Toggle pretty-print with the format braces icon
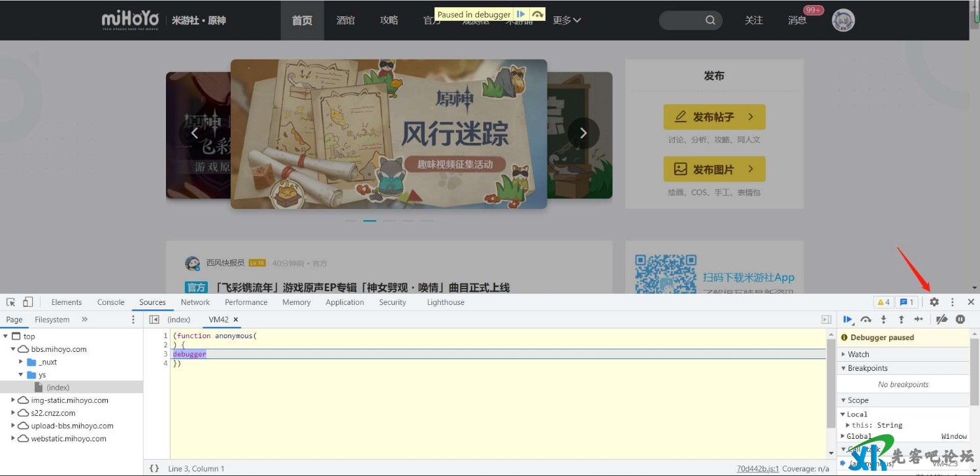Image resolution: width=980 pixels, height=476 pixels. click(154, 468)
